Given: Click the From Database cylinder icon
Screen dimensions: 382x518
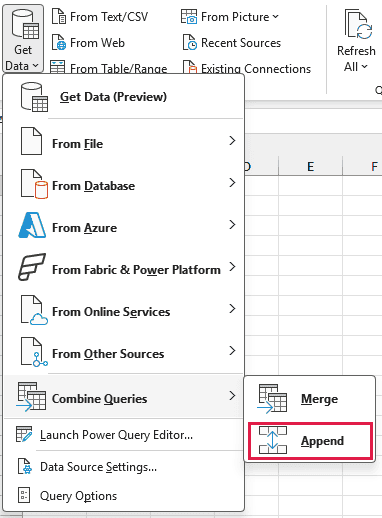Looking at the screenshot, I should point(34,184).
